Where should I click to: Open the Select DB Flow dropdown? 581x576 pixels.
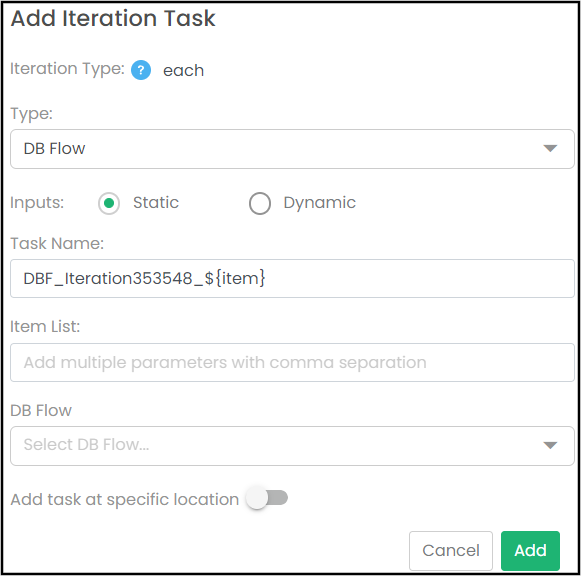coord(292,446)
